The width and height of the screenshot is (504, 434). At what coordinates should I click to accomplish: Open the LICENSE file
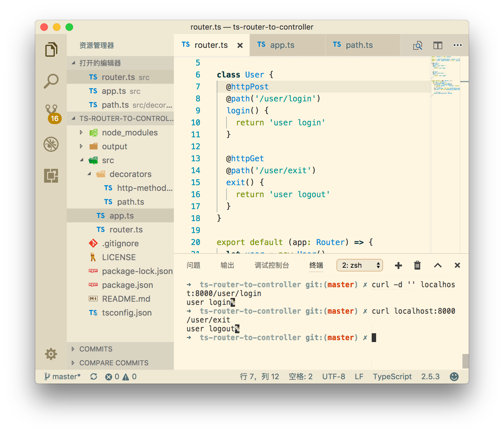pos(120,257)
